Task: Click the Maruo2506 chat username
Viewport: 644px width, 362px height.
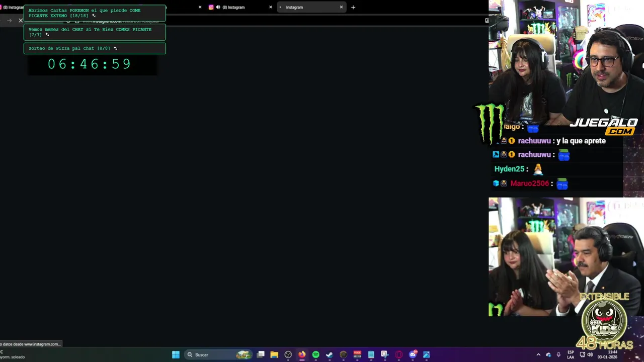Action: (x=529, y=184)
